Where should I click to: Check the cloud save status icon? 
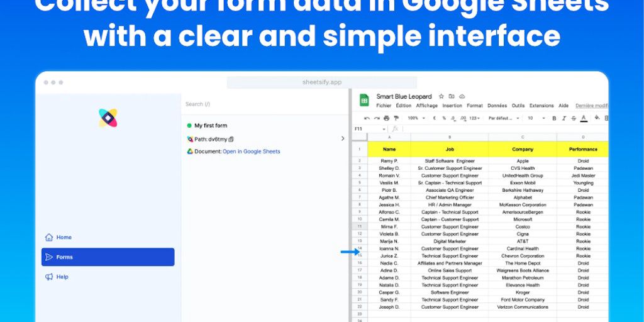(x=462, y=96)
